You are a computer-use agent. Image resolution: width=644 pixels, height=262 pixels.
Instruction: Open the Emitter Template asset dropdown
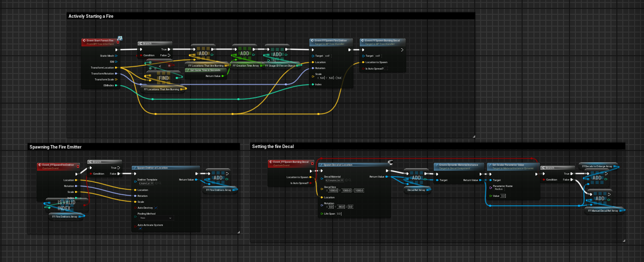pos(146,183)
